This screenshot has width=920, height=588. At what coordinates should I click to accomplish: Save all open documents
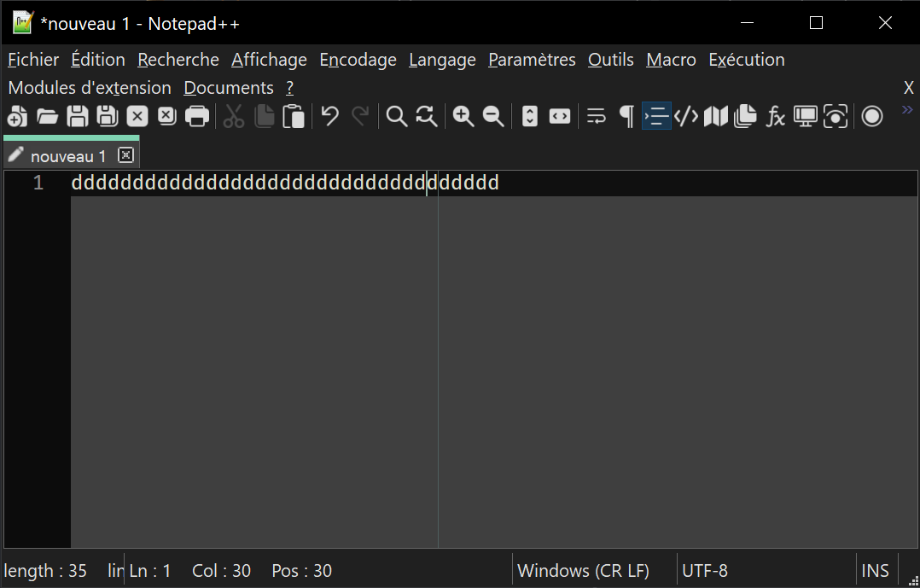coord(106,115)
